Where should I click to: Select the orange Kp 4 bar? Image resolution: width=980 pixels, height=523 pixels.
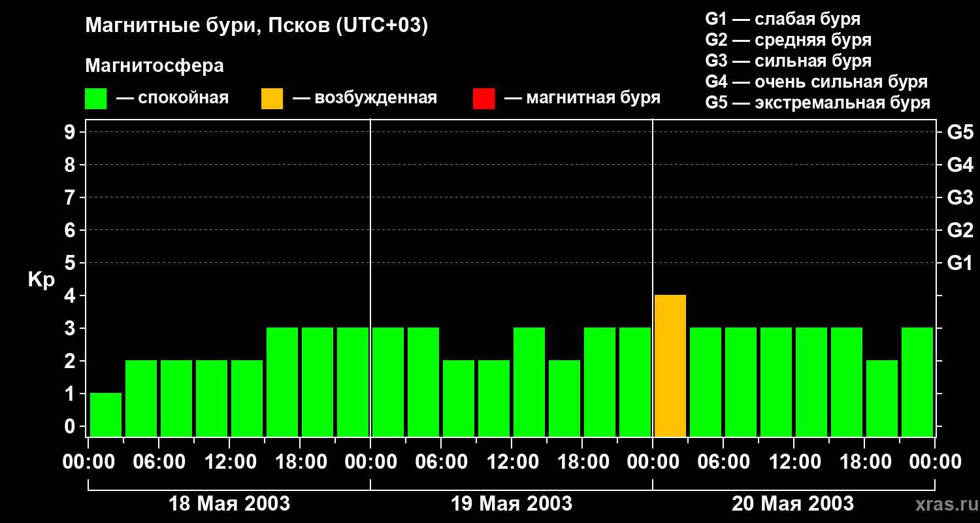point(670,365)
